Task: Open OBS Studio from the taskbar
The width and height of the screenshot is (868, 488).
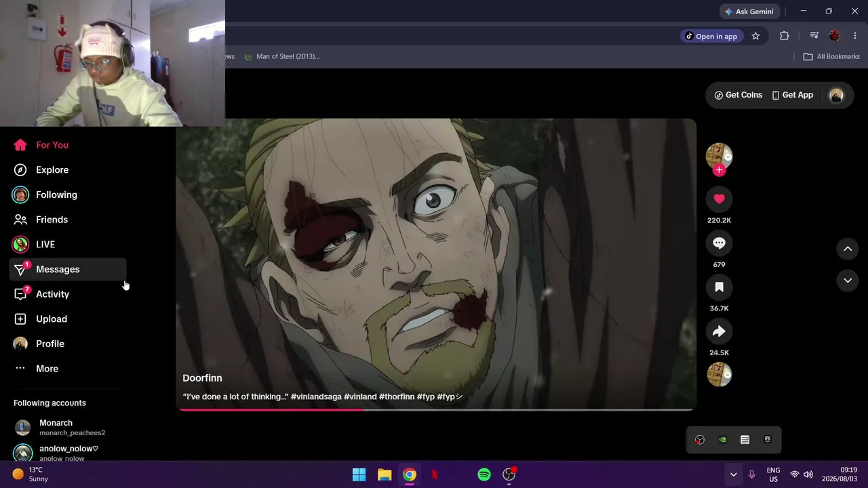Action: pyautogui.click(x=509, y=475)
